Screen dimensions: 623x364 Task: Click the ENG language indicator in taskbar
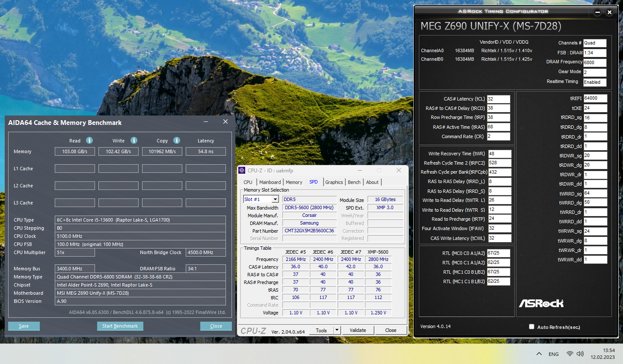(554, 354)
